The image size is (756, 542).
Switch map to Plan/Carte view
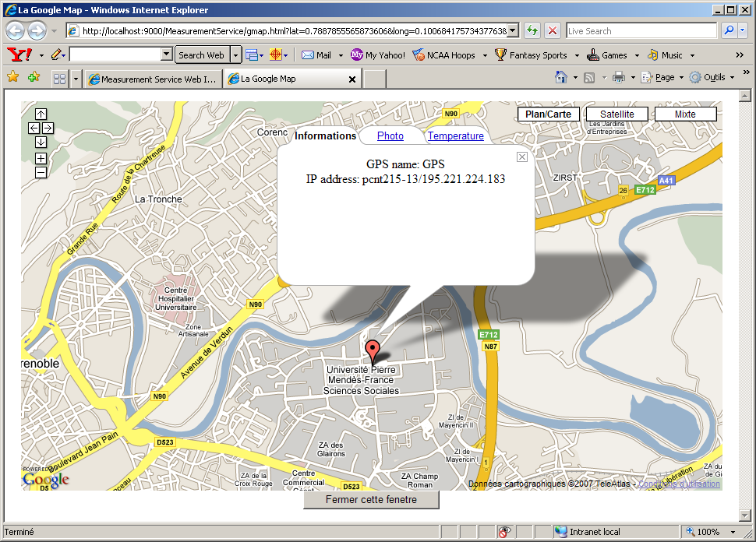pyautogui.click(x=548, y=114)
